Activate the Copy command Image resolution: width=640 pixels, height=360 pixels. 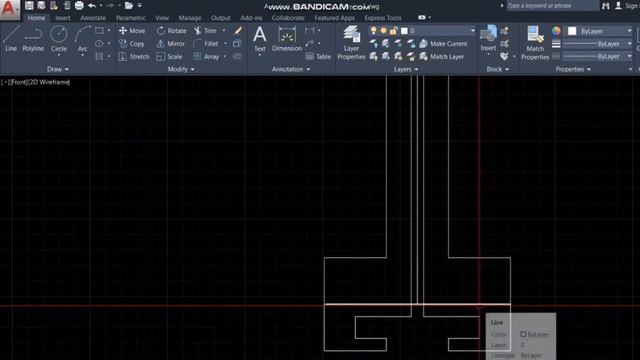pyautogui.click(x=132, y=44)
